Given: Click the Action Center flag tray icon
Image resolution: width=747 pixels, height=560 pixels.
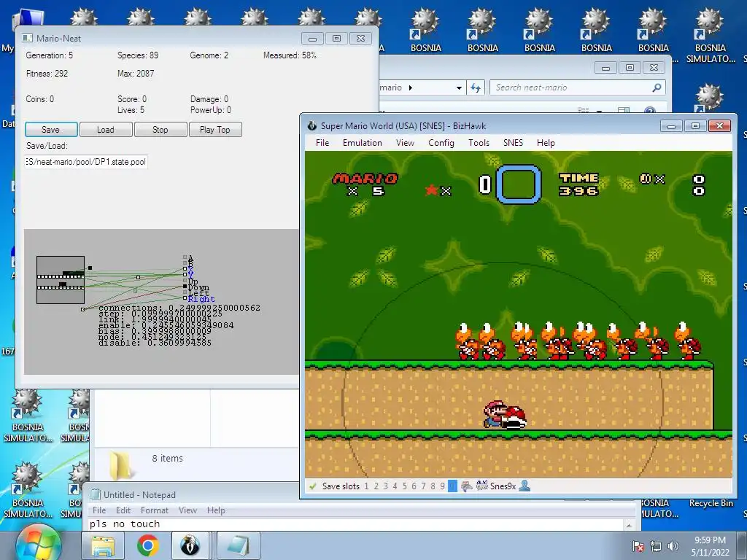Looking at the screenshot, I should tap(638, 546).
